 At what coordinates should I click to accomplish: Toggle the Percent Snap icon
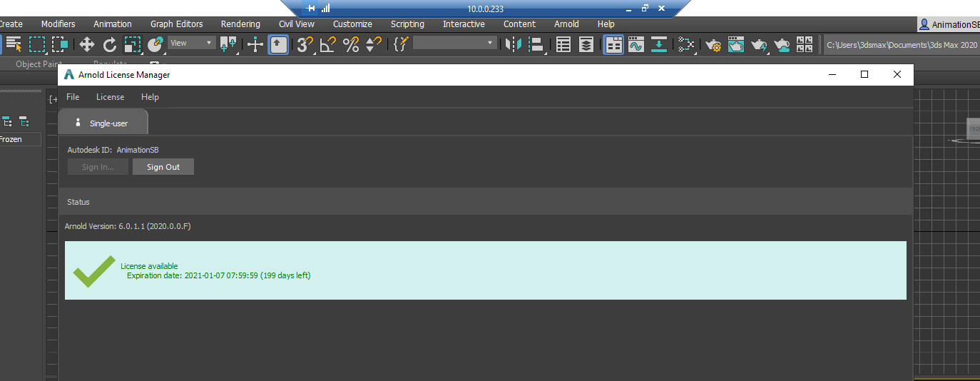coord(351,44)
